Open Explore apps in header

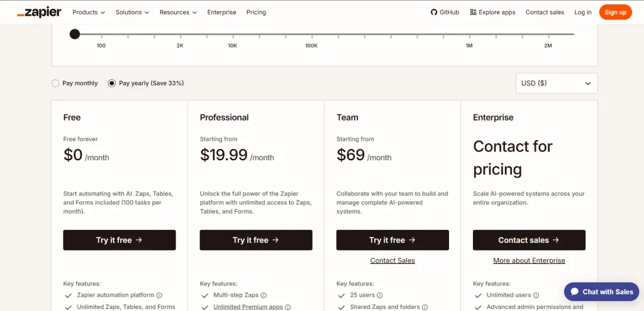[x=492, y=13]
